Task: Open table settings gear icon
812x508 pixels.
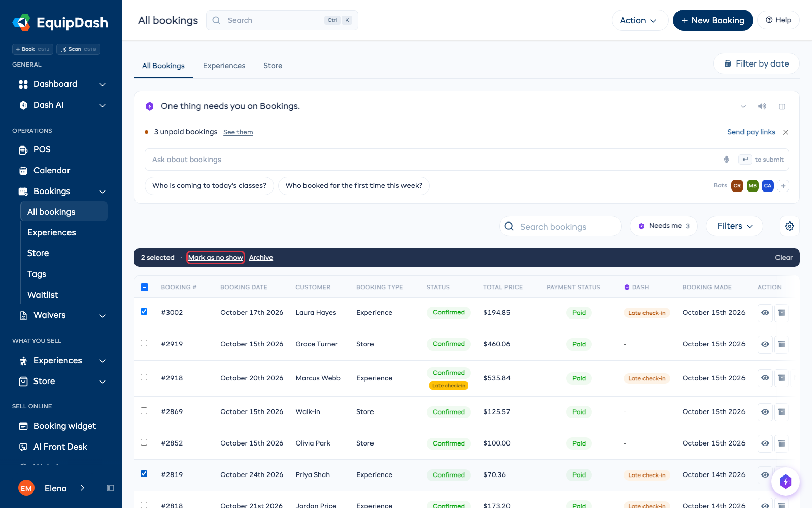Action: (790, 226)
